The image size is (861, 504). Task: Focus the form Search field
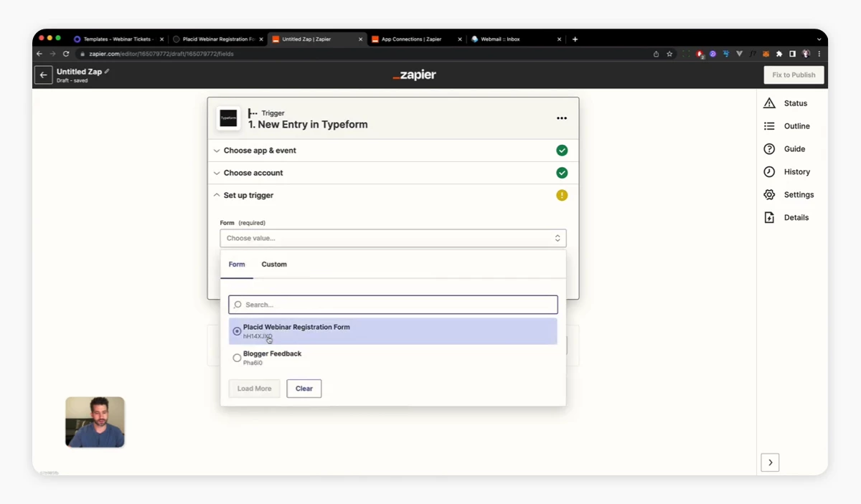(393, 305)
